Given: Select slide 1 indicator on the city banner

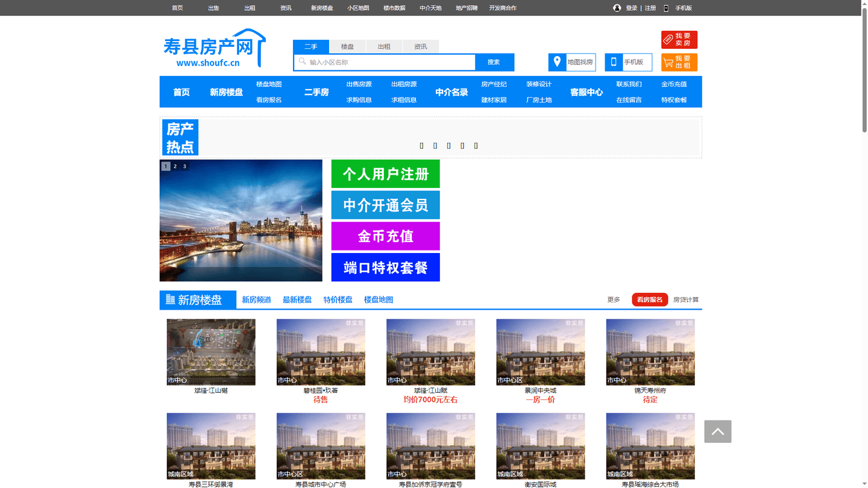Looking at the screenshot, I should click(166, 166).
